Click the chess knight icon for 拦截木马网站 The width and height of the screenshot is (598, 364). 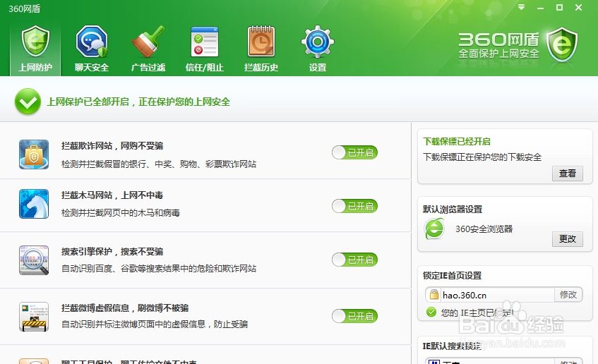[34, 204]
